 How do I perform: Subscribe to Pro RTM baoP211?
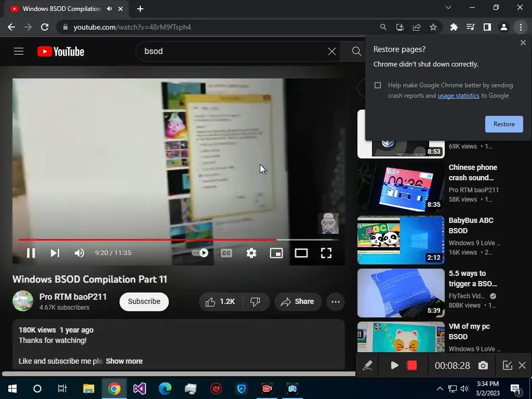click(x=144, y=302)
